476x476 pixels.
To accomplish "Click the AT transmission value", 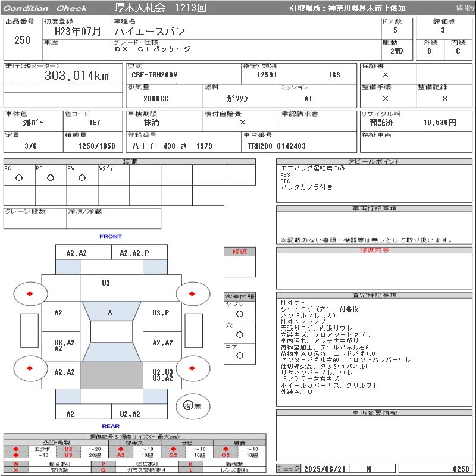I will pos(308,99).
